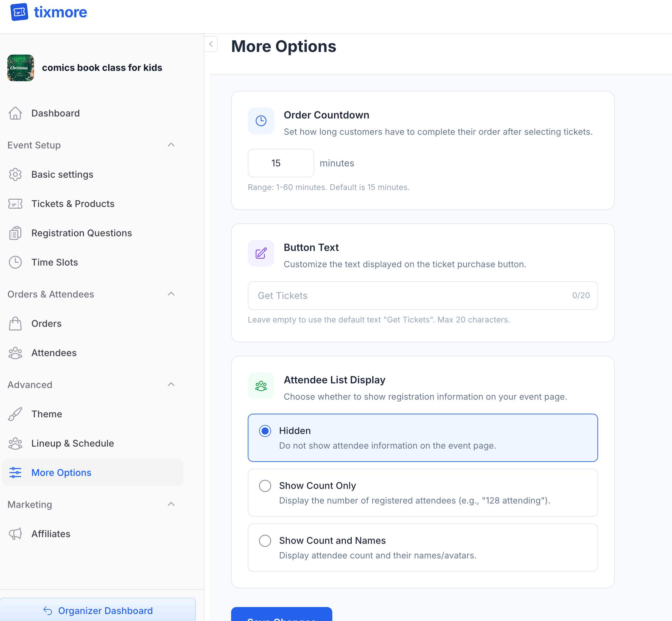Viewport: 672px width, 621px height.
Task: Select the Hidden attendee display option
Action: coord(265,430)
